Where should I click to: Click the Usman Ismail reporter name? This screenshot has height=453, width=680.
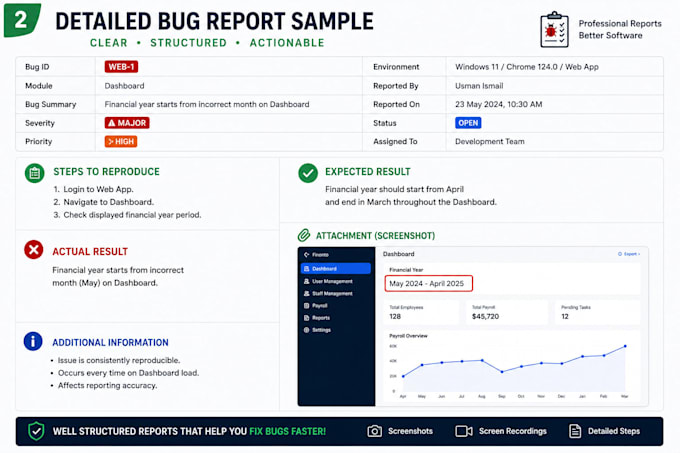pyautogui.click(x=479, y=86)
